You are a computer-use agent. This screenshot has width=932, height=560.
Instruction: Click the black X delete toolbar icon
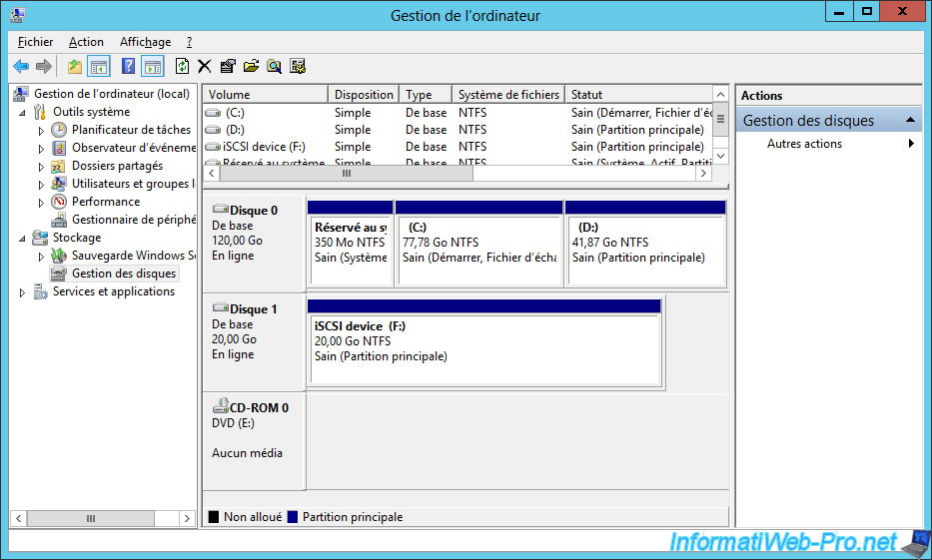[x=204, y=67]
